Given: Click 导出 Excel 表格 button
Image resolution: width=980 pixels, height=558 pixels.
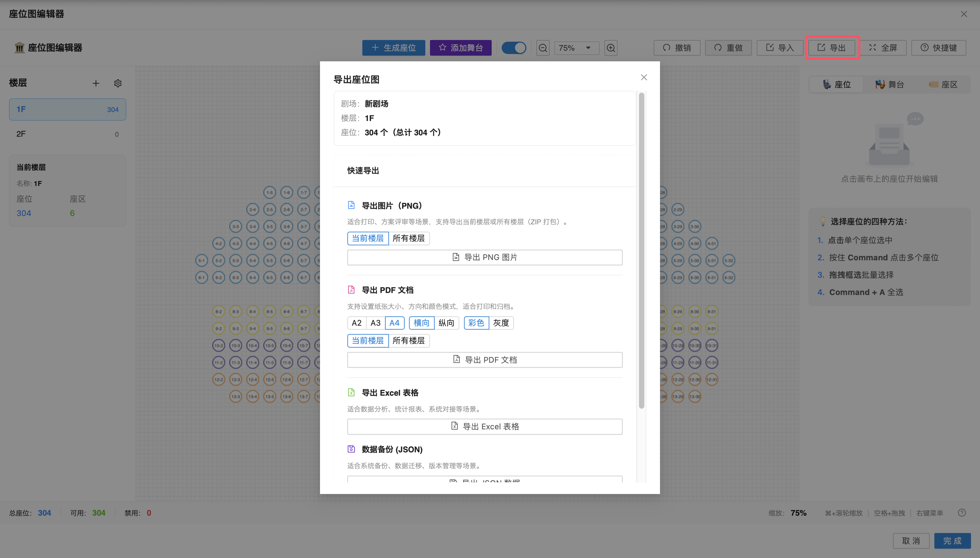Looking at the screenshot, I should tap(485, 427).
